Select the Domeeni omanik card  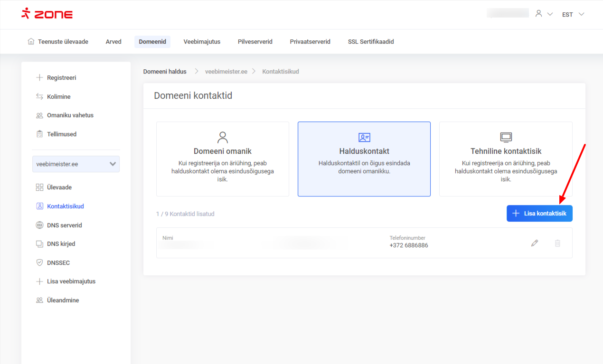pos(222,159)
